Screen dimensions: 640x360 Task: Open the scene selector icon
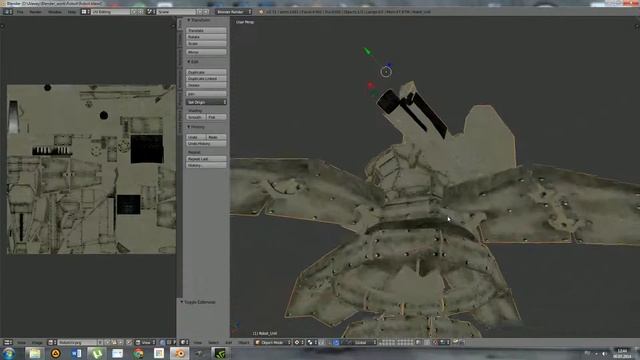[x=151, y=12]
